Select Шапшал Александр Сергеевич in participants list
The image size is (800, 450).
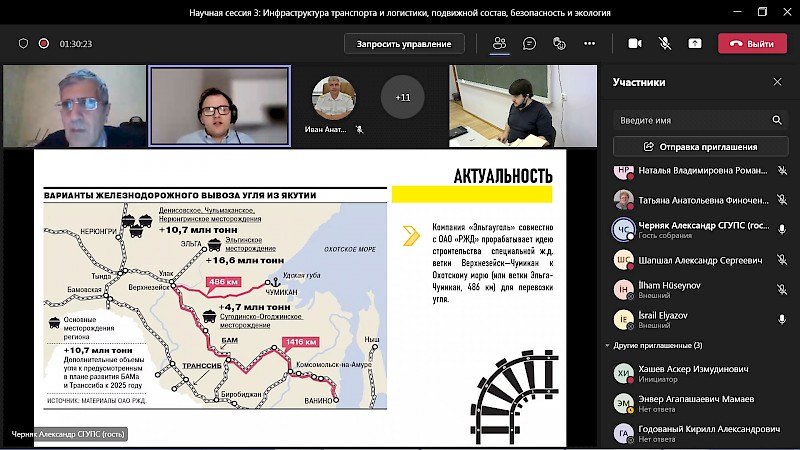coord(700,260)
